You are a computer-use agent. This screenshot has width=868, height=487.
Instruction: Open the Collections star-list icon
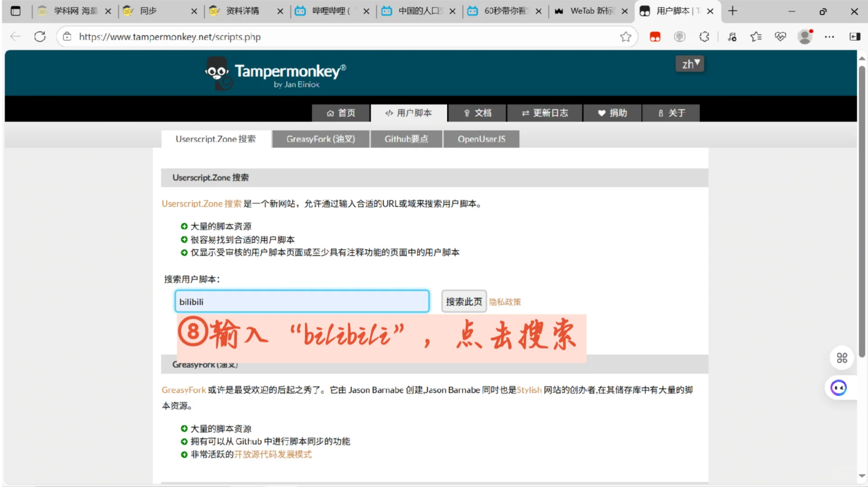757,37
